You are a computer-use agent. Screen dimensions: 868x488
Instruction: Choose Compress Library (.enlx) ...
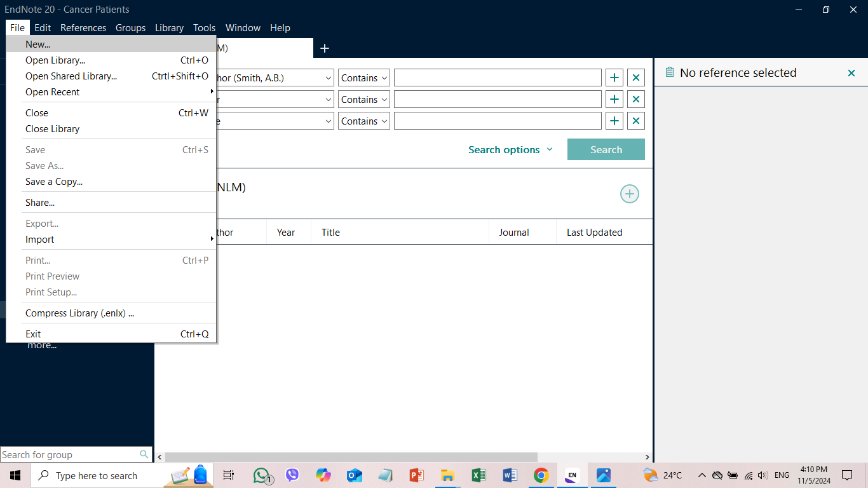tap(111, 313)
